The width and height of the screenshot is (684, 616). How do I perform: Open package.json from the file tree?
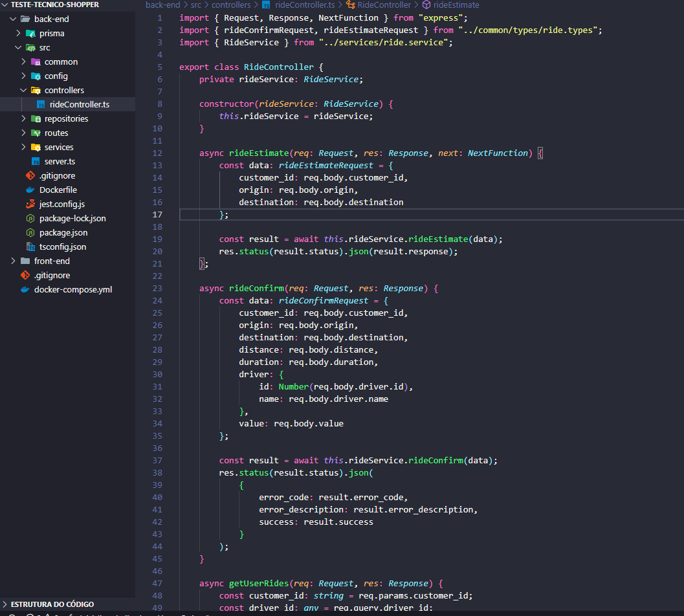point(63,233)
